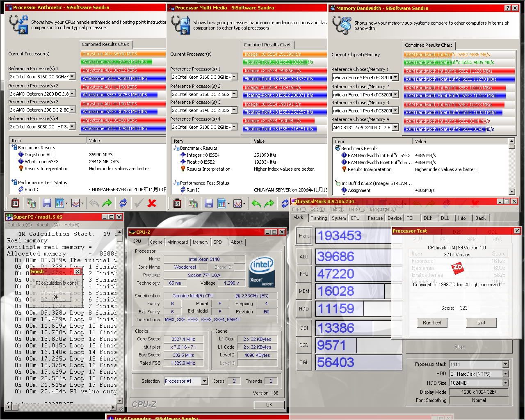
Task: Click Run Test in the Processor Test dialog
Action: point(432,323)
